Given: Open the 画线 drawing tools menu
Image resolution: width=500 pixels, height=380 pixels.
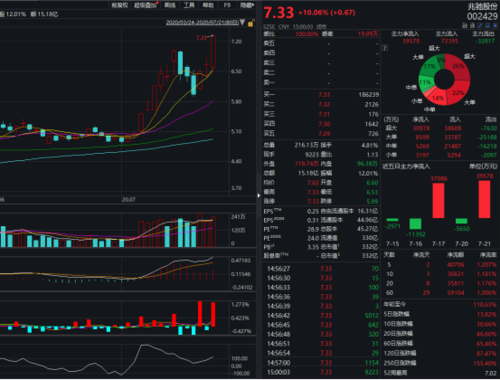Looking at the screenshot, I should pos(170,5).
